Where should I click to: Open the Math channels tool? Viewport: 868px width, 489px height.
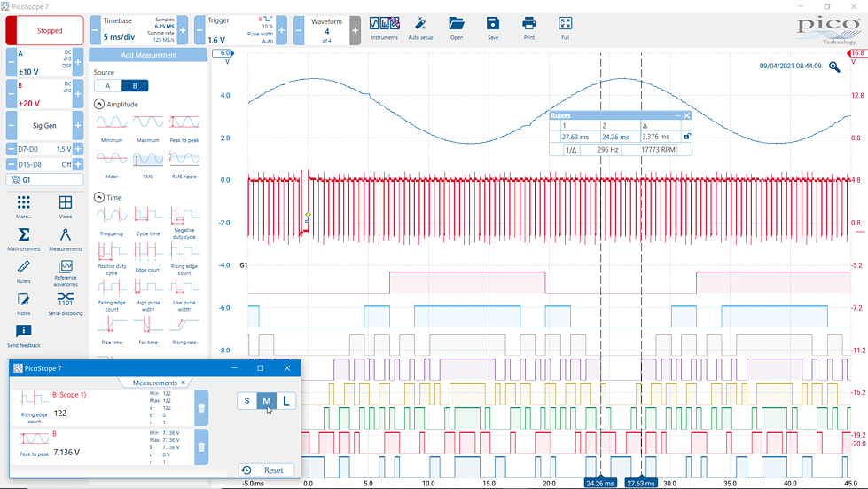23,240
